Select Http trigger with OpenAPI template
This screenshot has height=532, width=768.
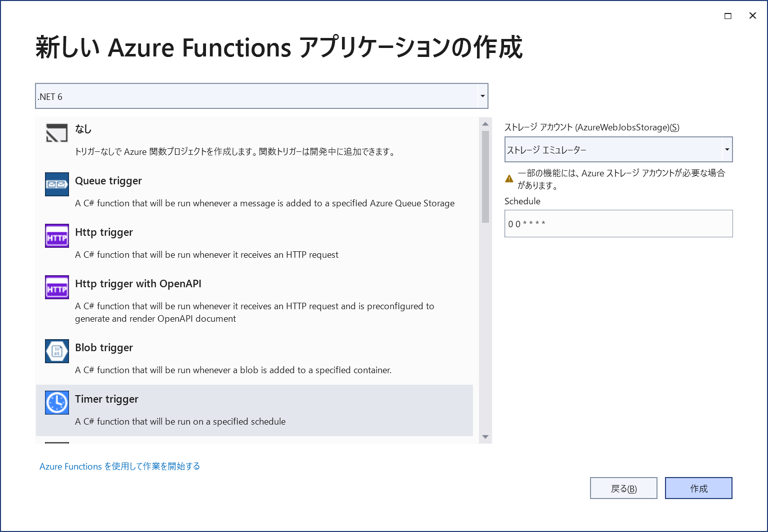pos(138,284)
